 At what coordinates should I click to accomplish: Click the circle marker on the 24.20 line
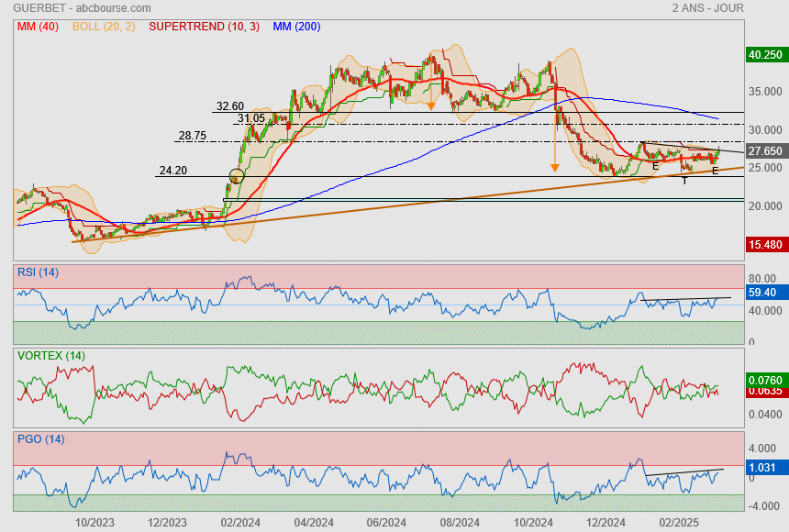tap(237, 176)
